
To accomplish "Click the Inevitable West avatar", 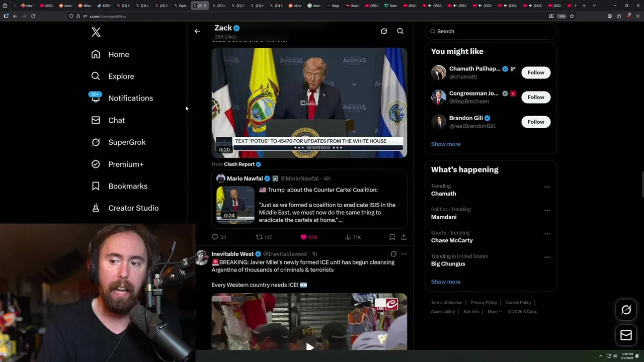I will [202, 257].
